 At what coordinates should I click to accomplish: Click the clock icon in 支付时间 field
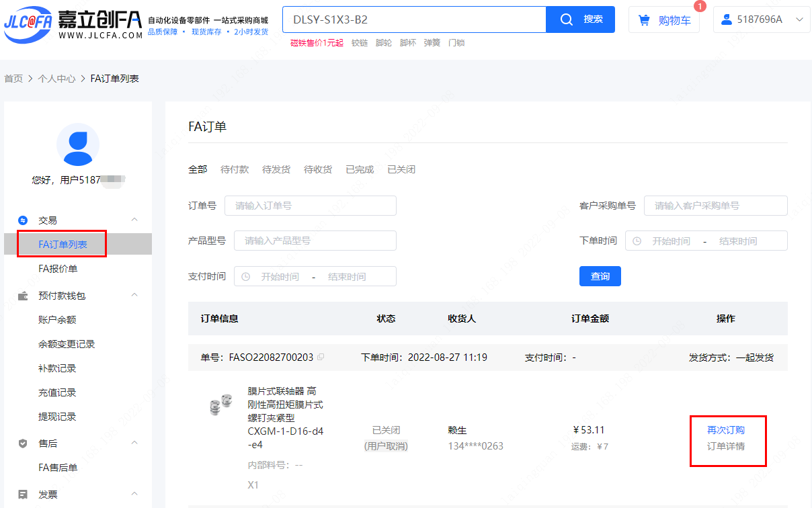coord(246,277)
